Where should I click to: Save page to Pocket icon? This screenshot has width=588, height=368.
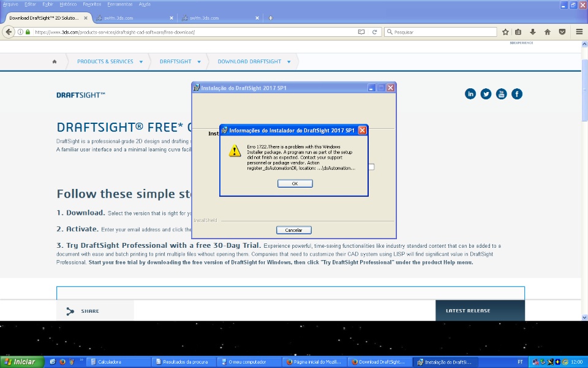click(x=562, y=32)
